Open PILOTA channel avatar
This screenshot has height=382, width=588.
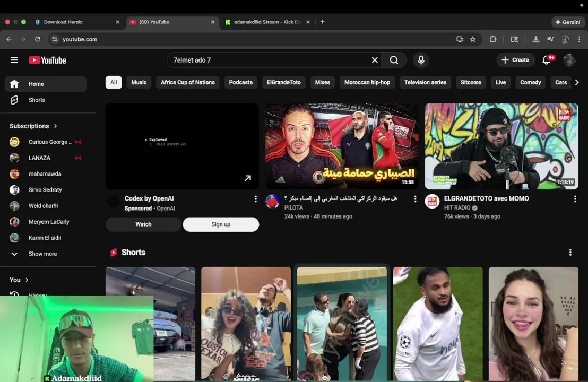(273, 201)
